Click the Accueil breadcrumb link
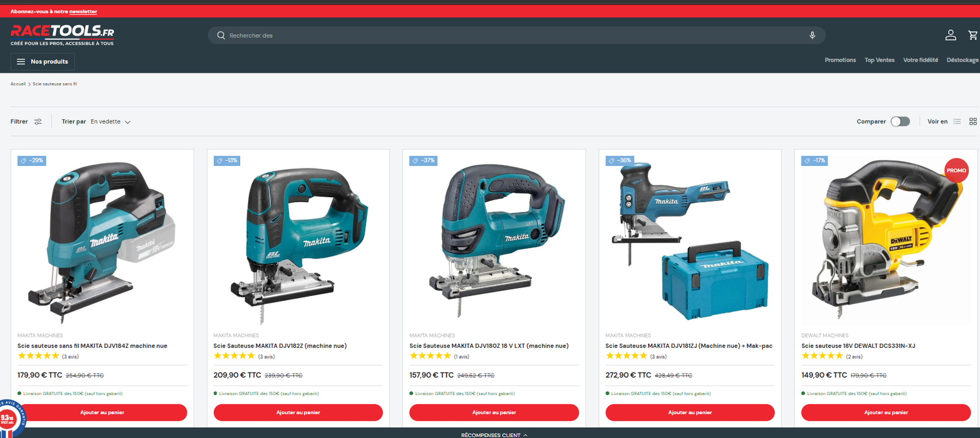The image size is (980, 438). 18,84
